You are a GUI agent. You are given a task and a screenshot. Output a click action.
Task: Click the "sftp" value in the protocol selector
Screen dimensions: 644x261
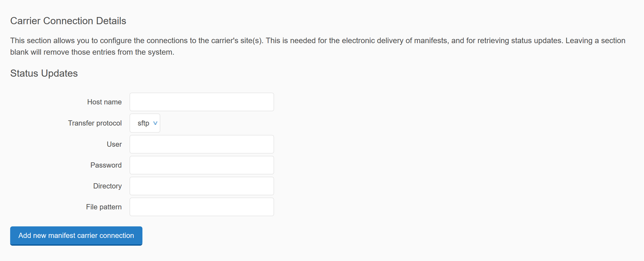pos(143,123)
